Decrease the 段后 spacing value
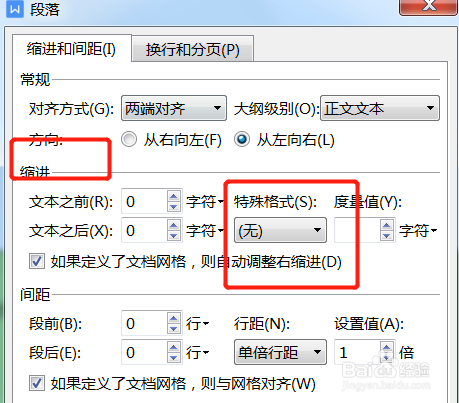Viewport: 459px width, 403px height. pos(174,358)
